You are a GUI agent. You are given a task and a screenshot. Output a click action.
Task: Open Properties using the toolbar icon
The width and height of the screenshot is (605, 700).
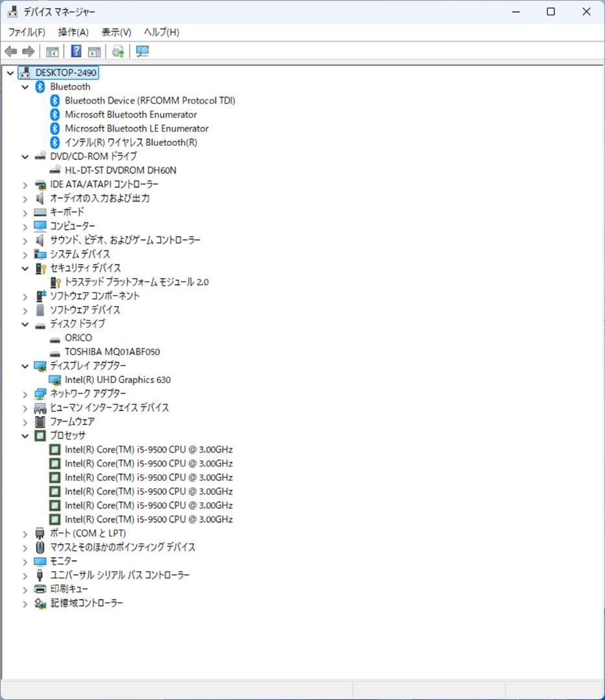click(x=94, y=51)
